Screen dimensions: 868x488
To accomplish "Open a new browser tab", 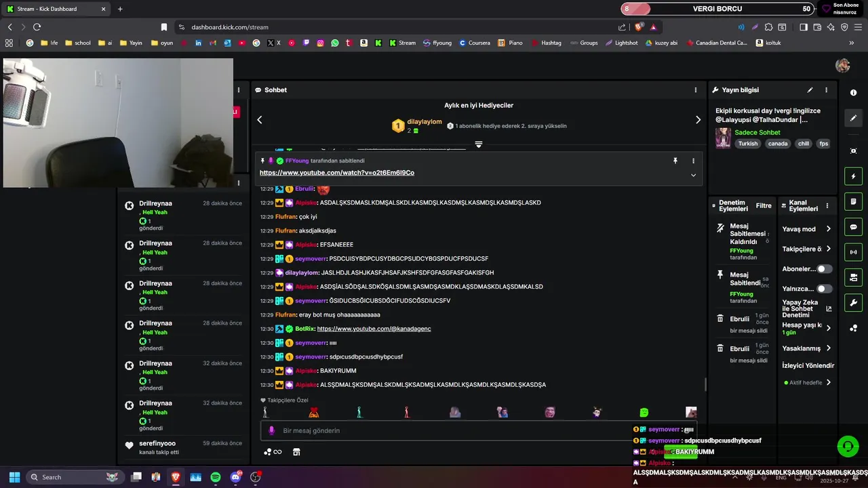I will click(x=120, y=9).
